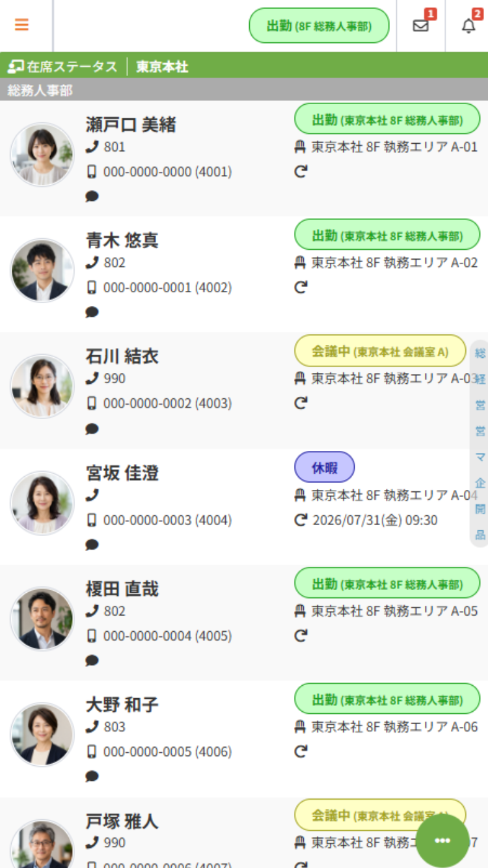
Task: Tap the name 大野 和子
Action: click(122, 705)
